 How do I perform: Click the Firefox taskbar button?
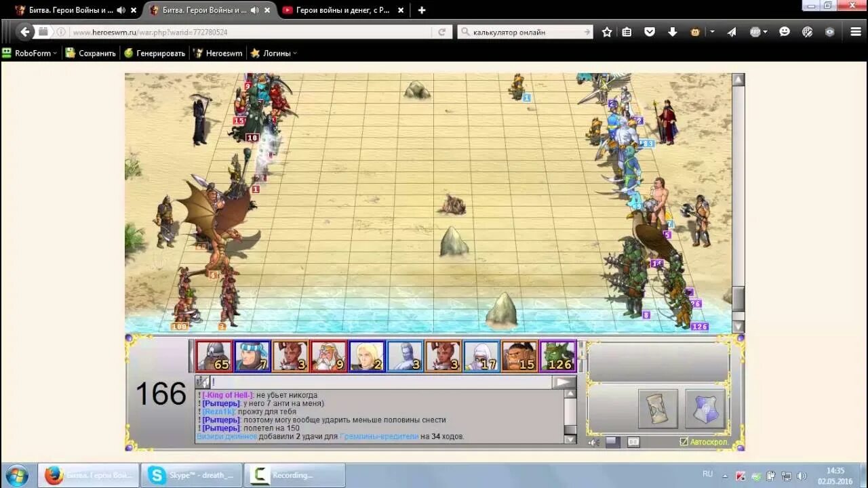pos(88,475)
